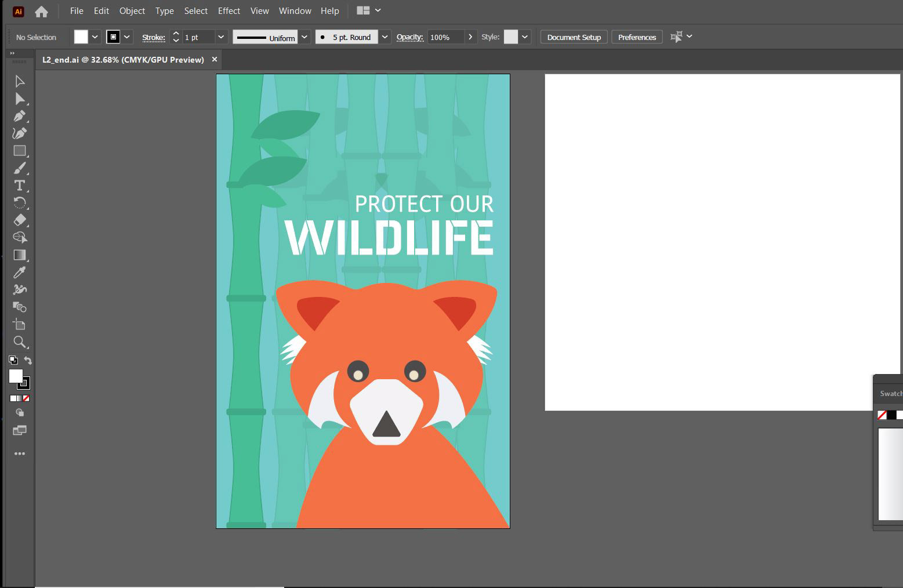Click the fill color swatch in control bar
The height and width of the screenshot is (588, 903).
(81, 37)
